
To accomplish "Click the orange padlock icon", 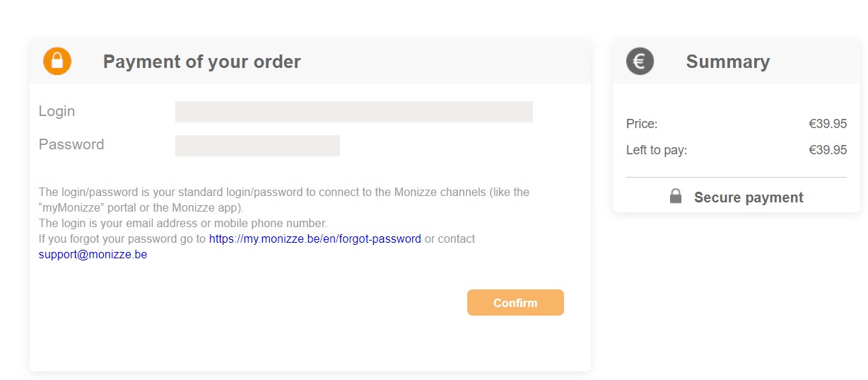I will [x=57, y=61].
